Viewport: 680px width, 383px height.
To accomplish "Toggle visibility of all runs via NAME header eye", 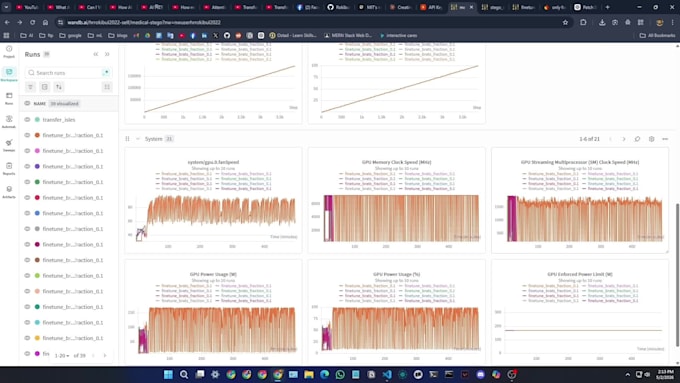I will point(27,103).
